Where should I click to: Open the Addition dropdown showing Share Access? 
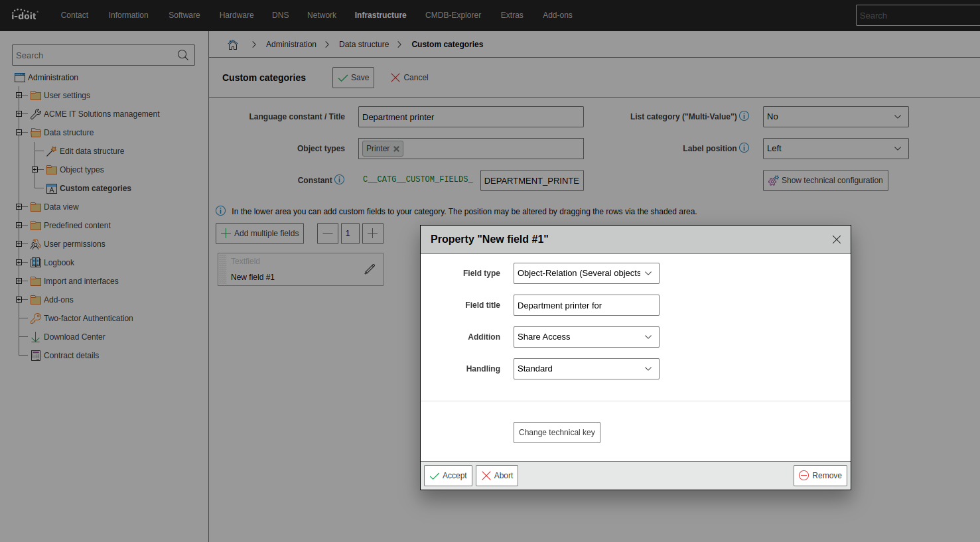tap(586, 337)
